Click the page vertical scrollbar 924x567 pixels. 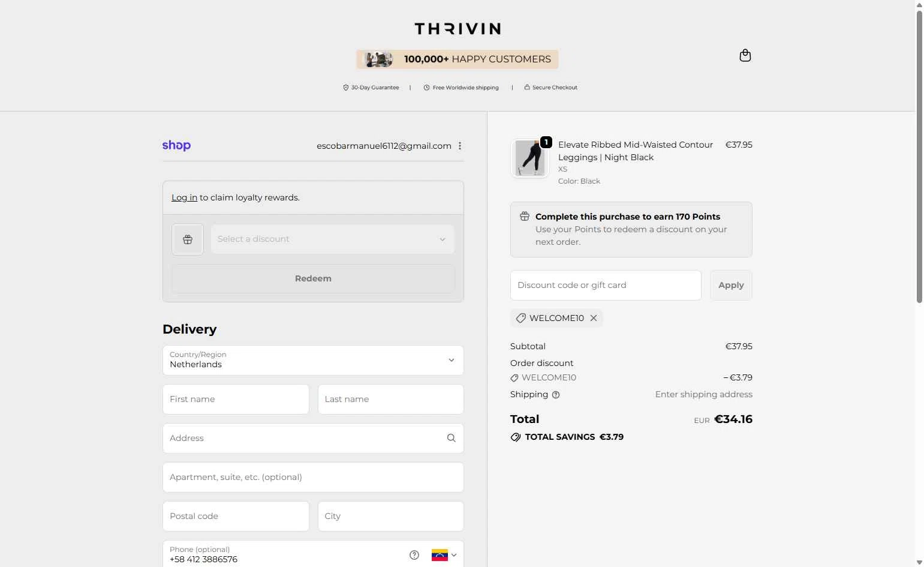pos(919,156)
